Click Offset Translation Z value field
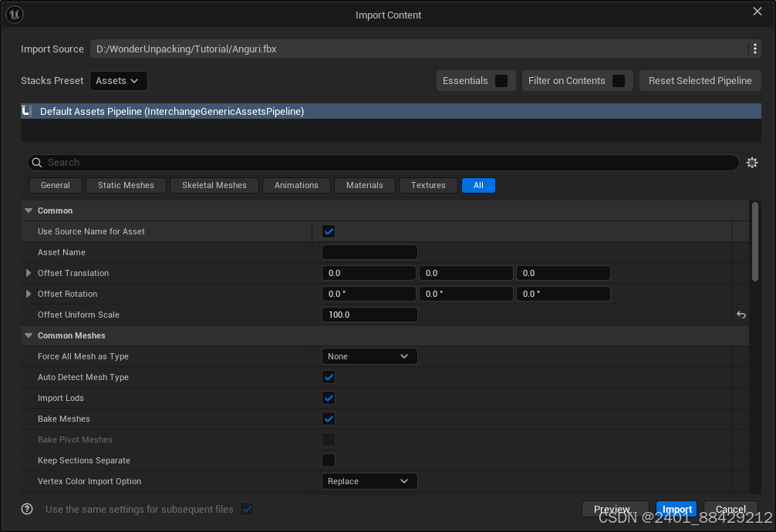The image size is (776, 532). [x=563, y=273]
